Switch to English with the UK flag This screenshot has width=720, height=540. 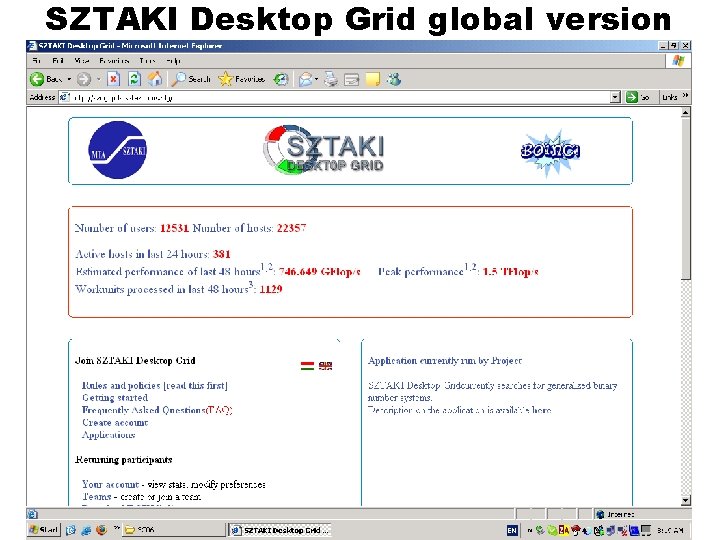326,366
